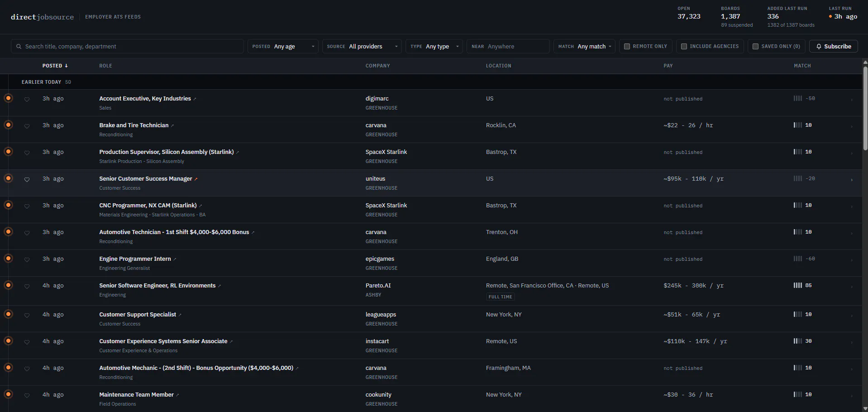Expand row chevron for Senior Customer Success Manager
This screenshot has height=412, width=868.
pyautogui.click(x=852, y=180)
